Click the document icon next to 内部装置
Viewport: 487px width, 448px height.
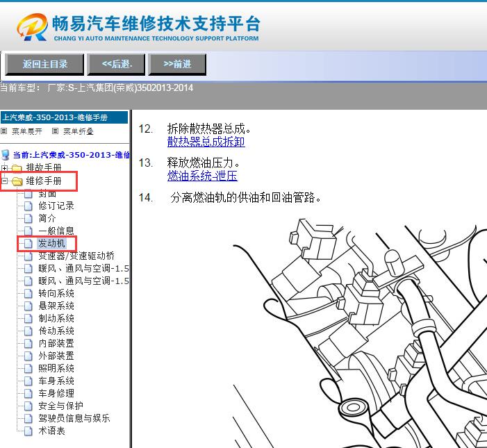point(28,344)
